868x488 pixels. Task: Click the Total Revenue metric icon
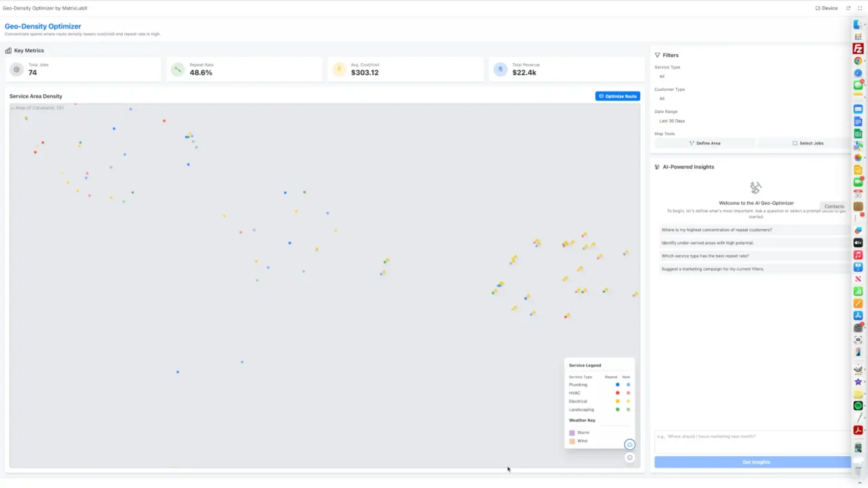[500, 69]
